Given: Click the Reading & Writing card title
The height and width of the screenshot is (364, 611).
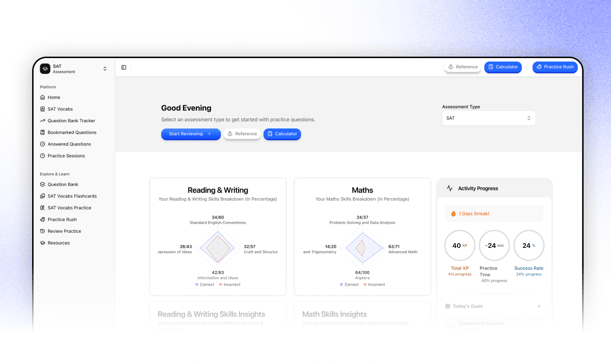Looking at the screenshot, I should tap(218, 190).
